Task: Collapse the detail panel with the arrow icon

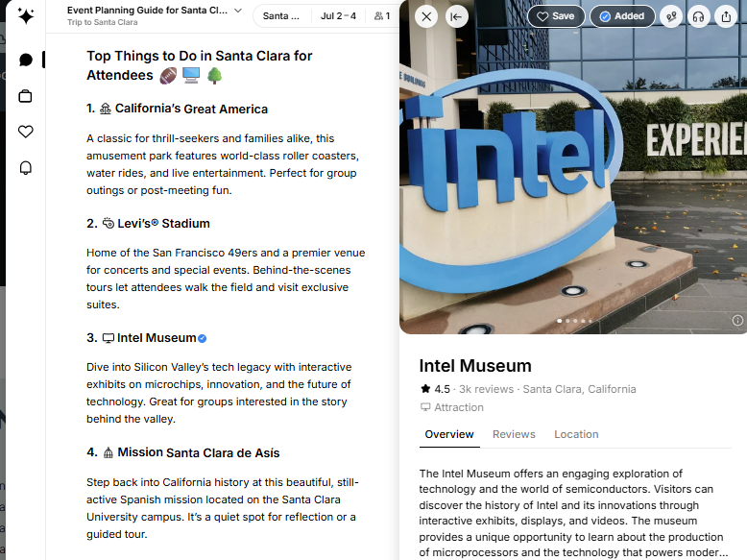Action: coord(456,16)
